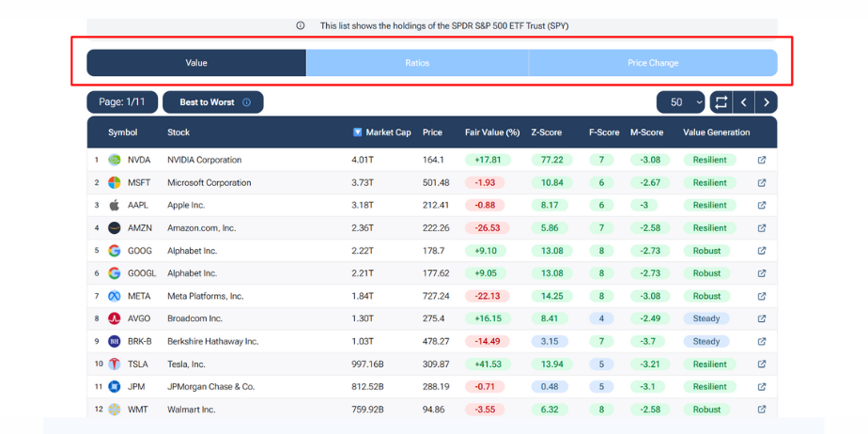Image resolution: width=868 pixels, height=434 pixels.
Task: Open external link for MSFT row
Action: (x=762, y=182)
